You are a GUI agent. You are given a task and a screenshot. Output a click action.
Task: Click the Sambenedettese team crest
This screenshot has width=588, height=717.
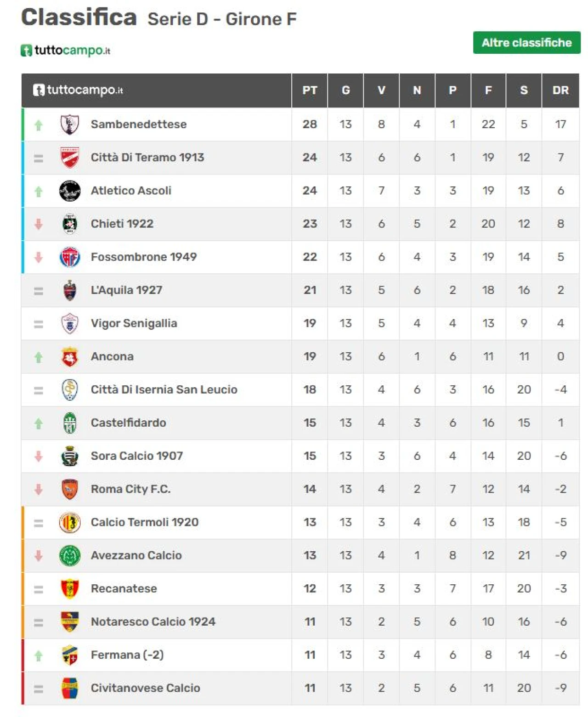(x=70, y=124)
